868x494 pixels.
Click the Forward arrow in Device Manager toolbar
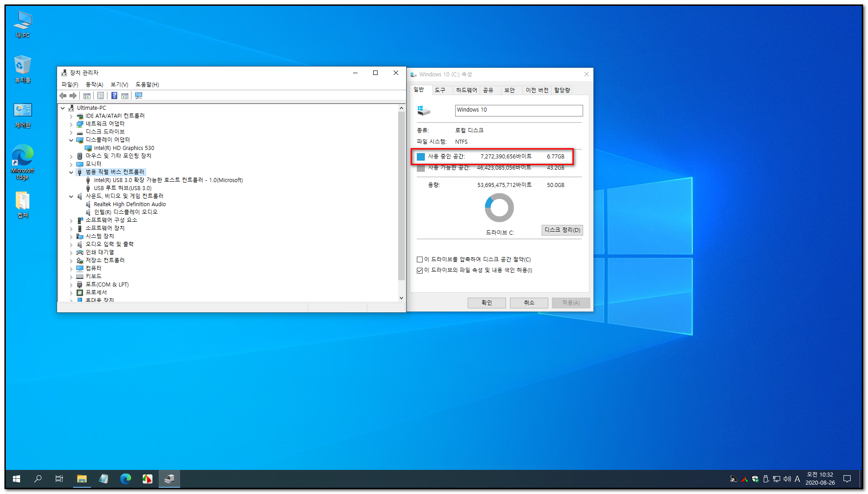tap(73, 96)
